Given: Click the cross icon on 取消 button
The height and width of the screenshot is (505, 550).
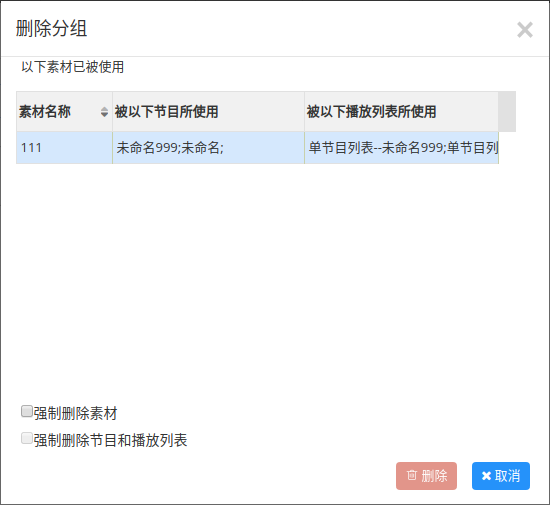Looking at the screenshot, I should pyautogui.click(x=486, y=476).
